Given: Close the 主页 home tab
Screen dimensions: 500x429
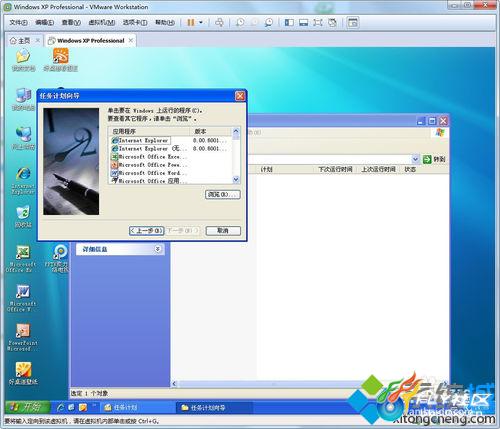Looking at the screenshot, I should coord(38,40).
